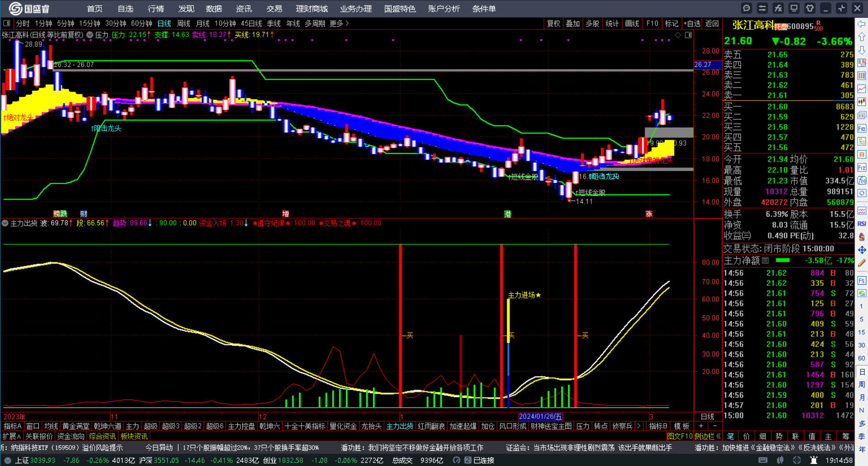The image size is (868, 466).
Task: Select the 15 minute period in right sidebar
Action: click(x=862, y=332)
